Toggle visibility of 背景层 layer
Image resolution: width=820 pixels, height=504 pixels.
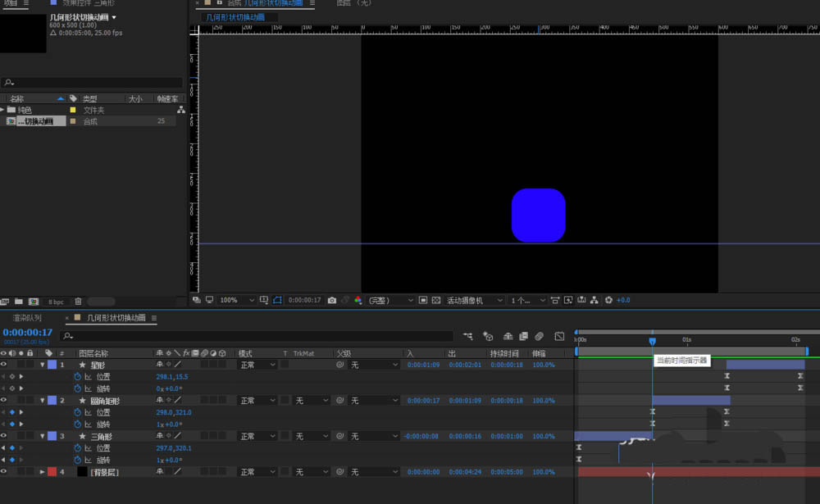[4, 472]
